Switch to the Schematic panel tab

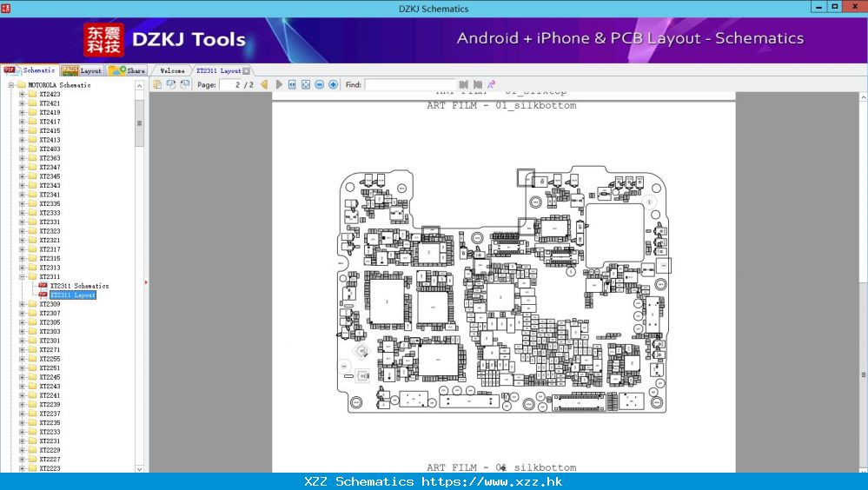[x=30, y=70]
